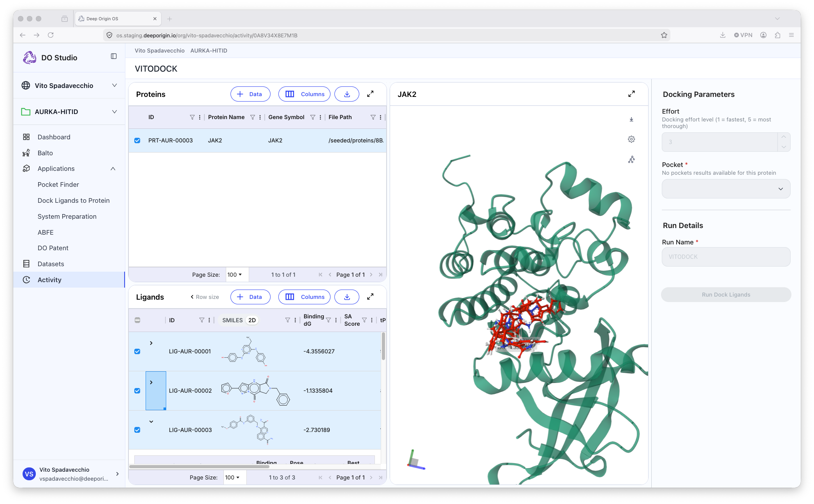
Task: Open user profile Vito Spadavecchio at bottom
Action: (x=69, y=474)
